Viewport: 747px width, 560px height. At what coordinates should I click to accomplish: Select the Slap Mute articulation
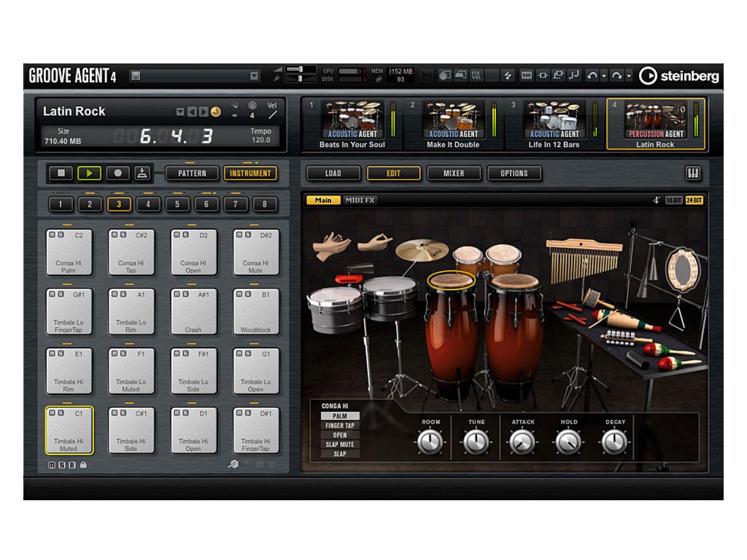[x=340, y=445]
